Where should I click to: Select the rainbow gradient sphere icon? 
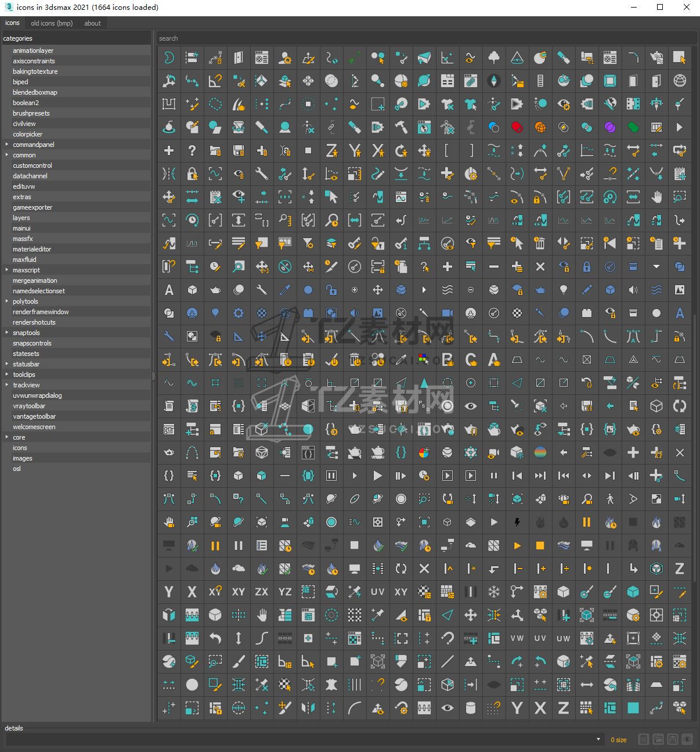click(x=540, y=452)
